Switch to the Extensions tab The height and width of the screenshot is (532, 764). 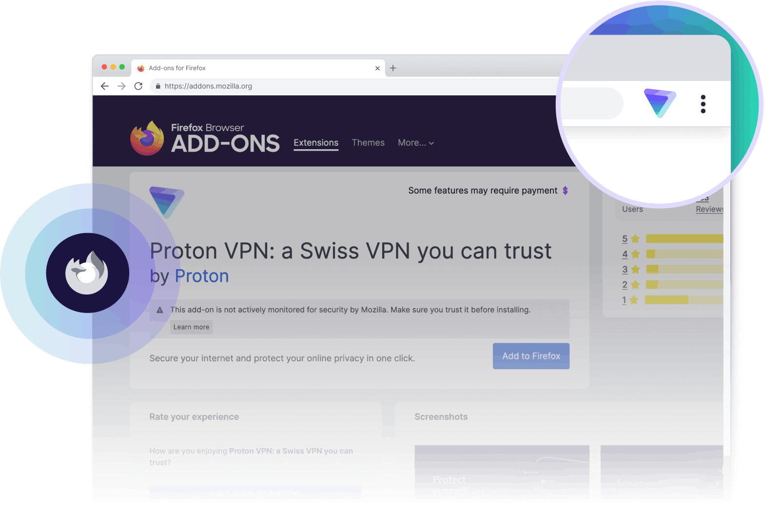point(316,143)
